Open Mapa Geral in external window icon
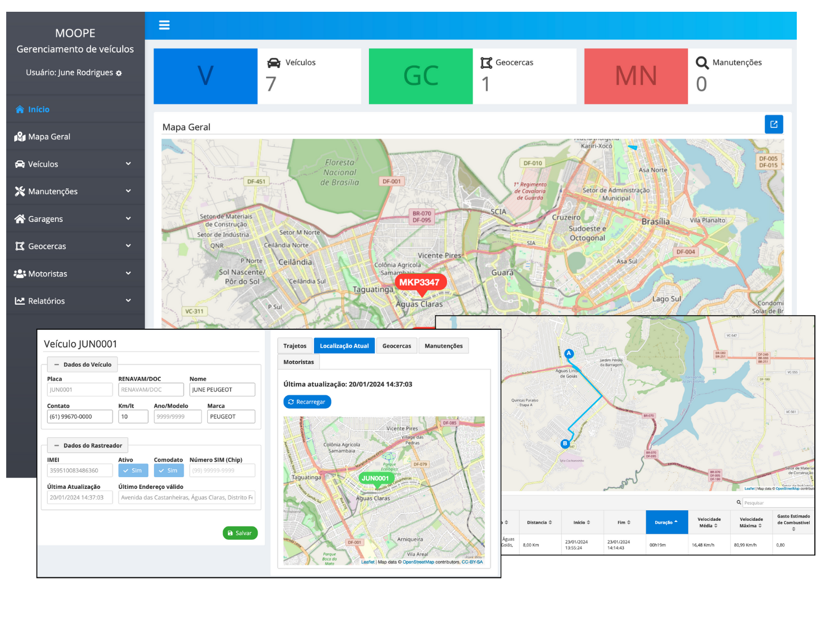The width and height of the screenshot is (840, 630). pyautogui.click(x=774, y=124)
